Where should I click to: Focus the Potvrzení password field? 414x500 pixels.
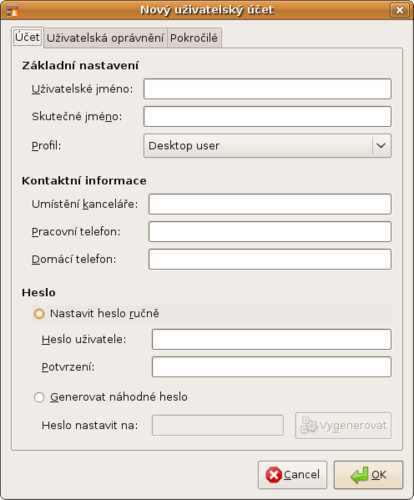(x=272, y=367)
